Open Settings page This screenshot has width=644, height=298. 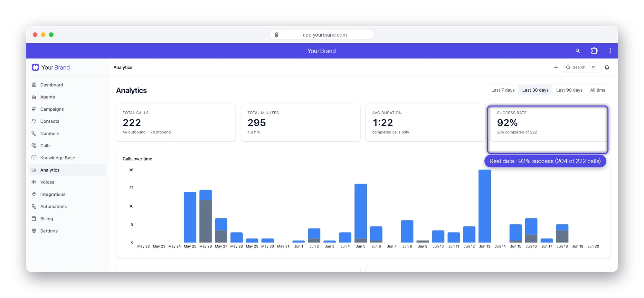pos(67,231)
